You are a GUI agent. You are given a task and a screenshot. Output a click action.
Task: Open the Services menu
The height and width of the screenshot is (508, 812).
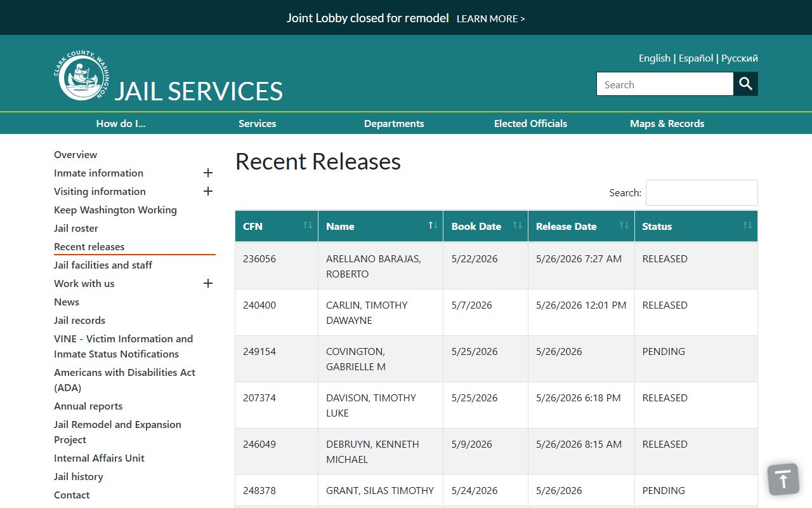coord(257,123)
